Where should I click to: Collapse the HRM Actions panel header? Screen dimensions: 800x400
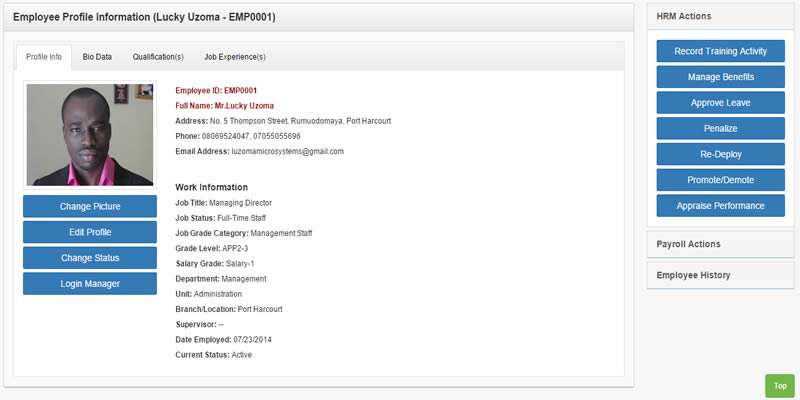(x=720, y=16)
